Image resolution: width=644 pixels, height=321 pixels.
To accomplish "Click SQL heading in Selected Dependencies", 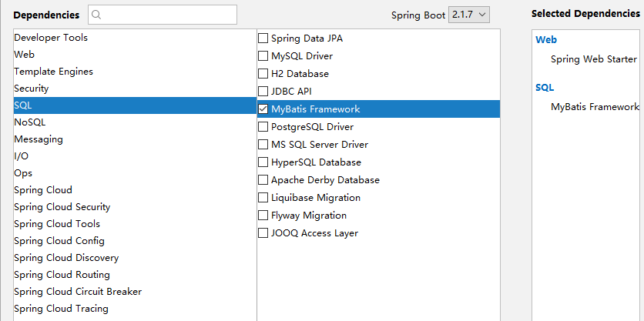I will (545, 88).
